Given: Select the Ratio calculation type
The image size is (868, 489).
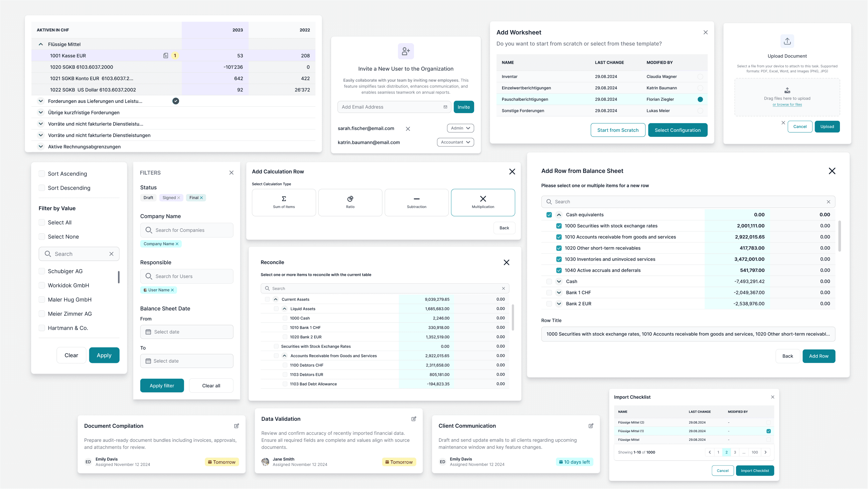Looking at the screenshot, I should click(x=350, y=202).
